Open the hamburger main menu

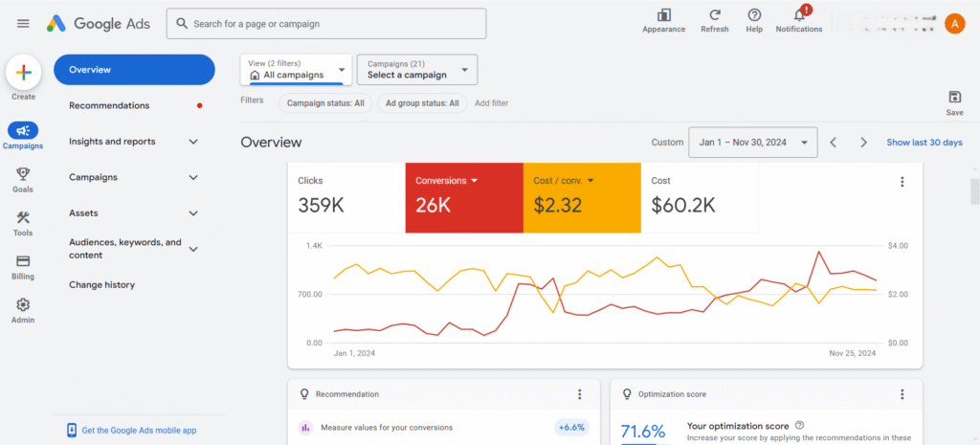(x=23, y=24)
